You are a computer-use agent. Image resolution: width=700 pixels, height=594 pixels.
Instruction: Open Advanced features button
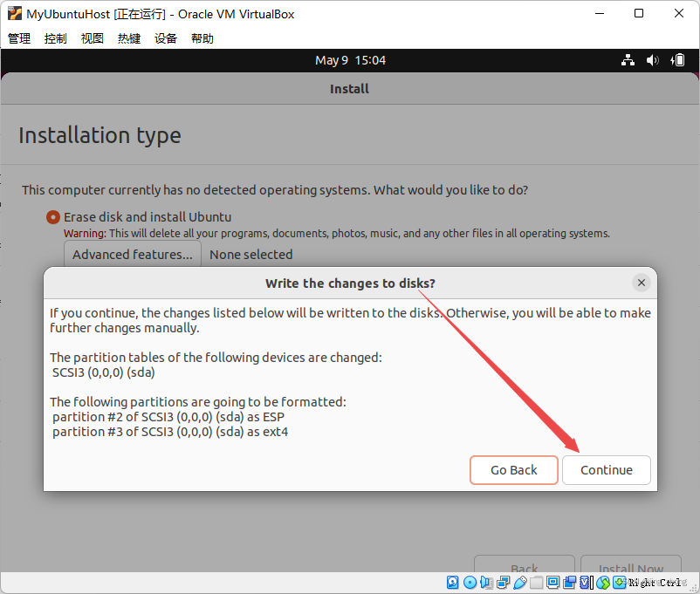133,255
